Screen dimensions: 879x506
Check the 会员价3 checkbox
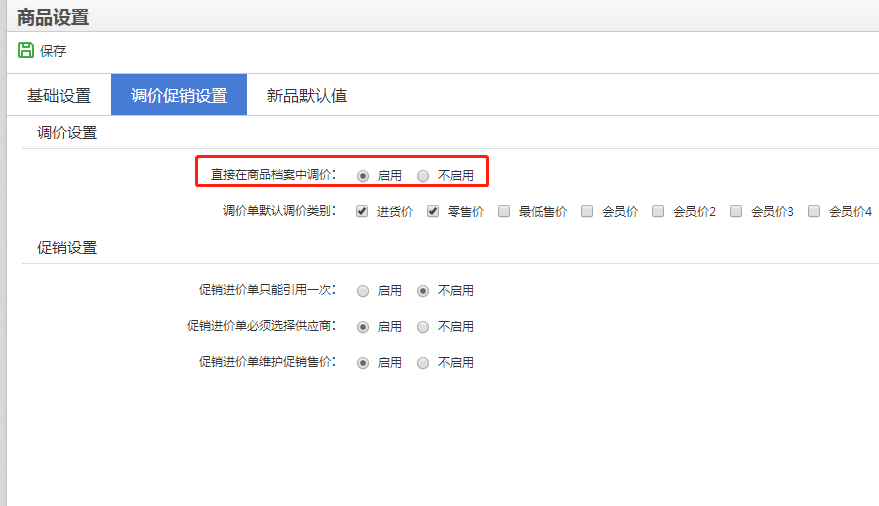(736, 211)
